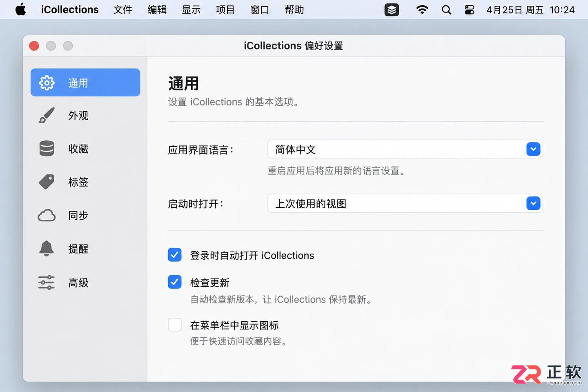Screen dimensions: 588x392
Task: Toggle 登录时自动打开 iCollections checkbox
Action: tap(175, 255)
